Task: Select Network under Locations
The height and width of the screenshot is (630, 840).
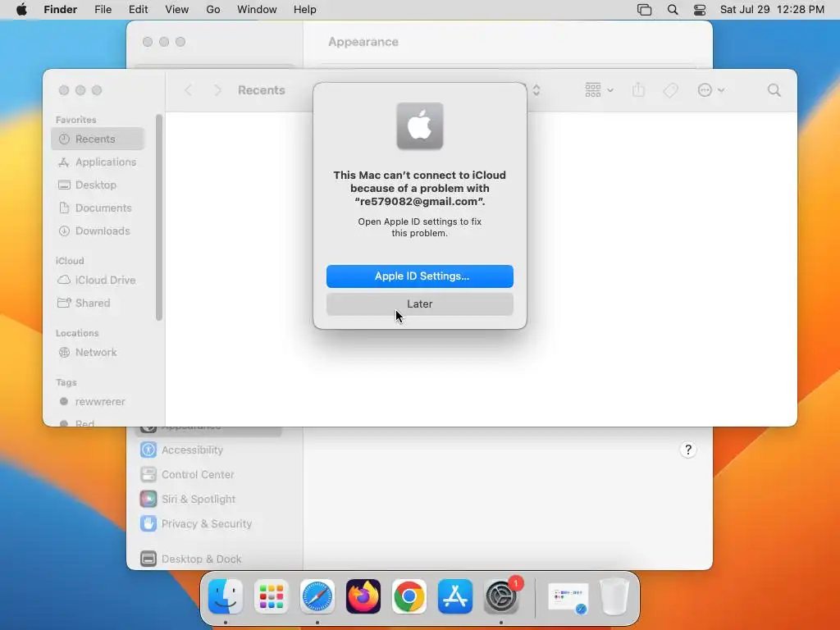Action: coord(98,353)
